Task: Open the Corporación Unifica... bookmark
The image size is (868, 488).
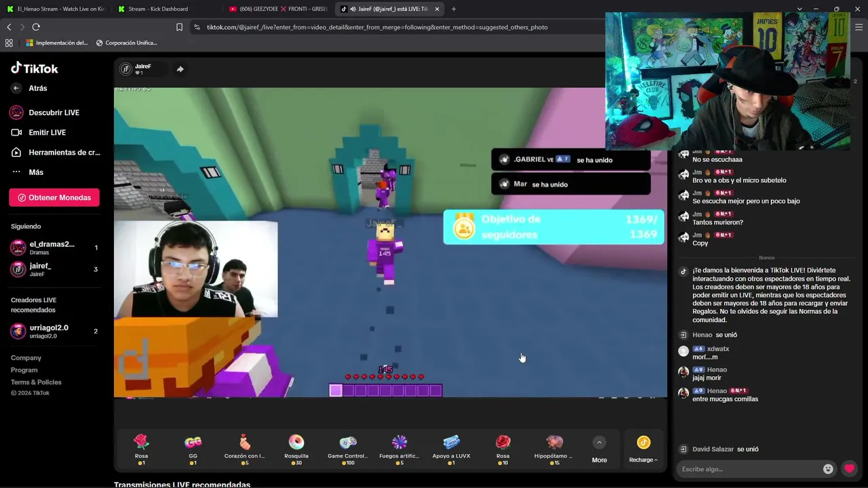Action: click(x=127, y=43)
